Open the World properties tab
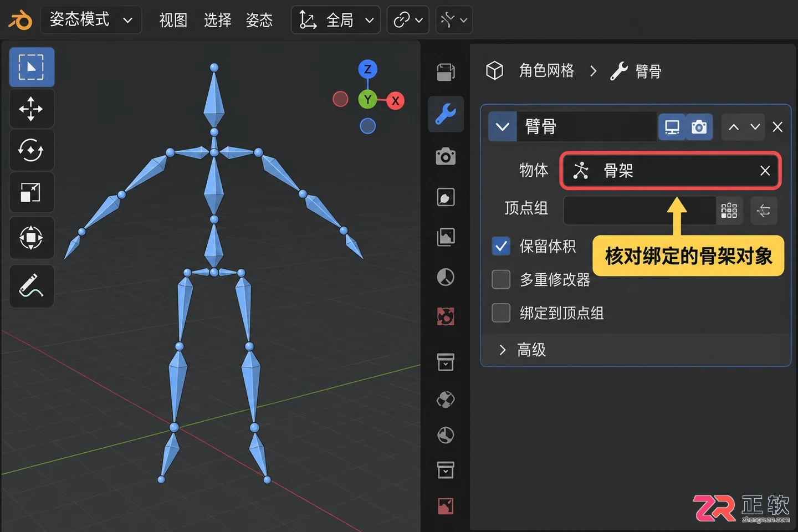Screen dimensions: 798x532 [x=446, y=316]
